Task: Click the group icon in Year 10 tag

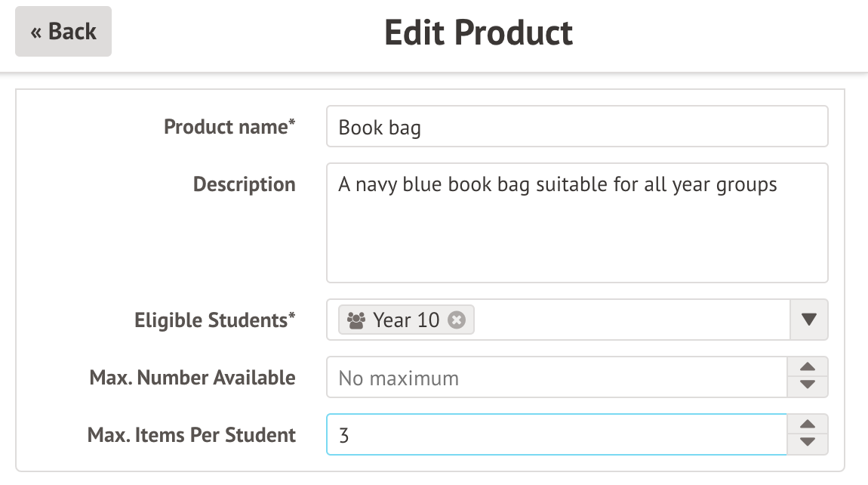Action: point(356,320)
